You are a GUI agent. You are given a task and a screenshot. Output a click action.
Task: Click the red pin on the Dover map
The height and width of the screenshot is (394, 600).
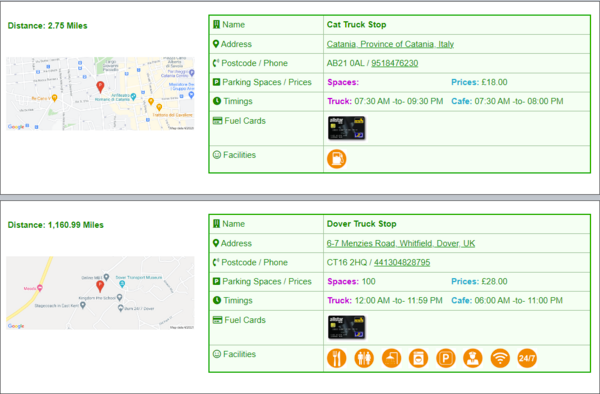(100, 286)
